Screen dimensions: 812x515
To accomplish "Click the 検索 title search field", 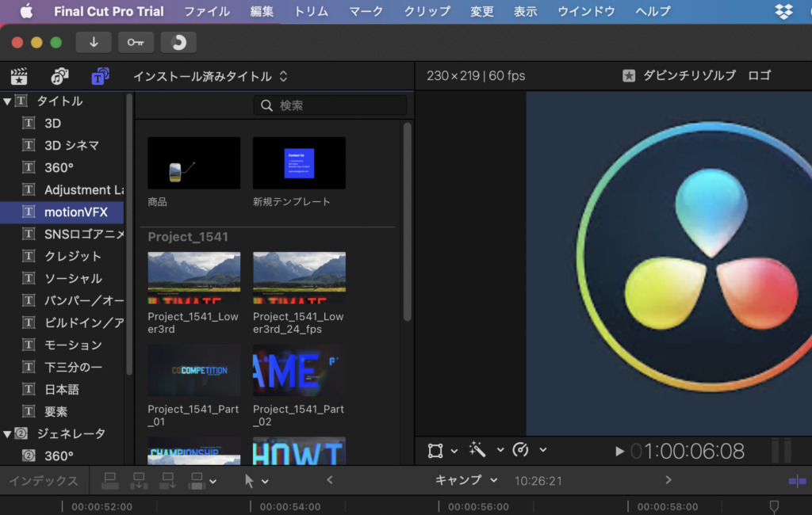I will pos(330,105).
